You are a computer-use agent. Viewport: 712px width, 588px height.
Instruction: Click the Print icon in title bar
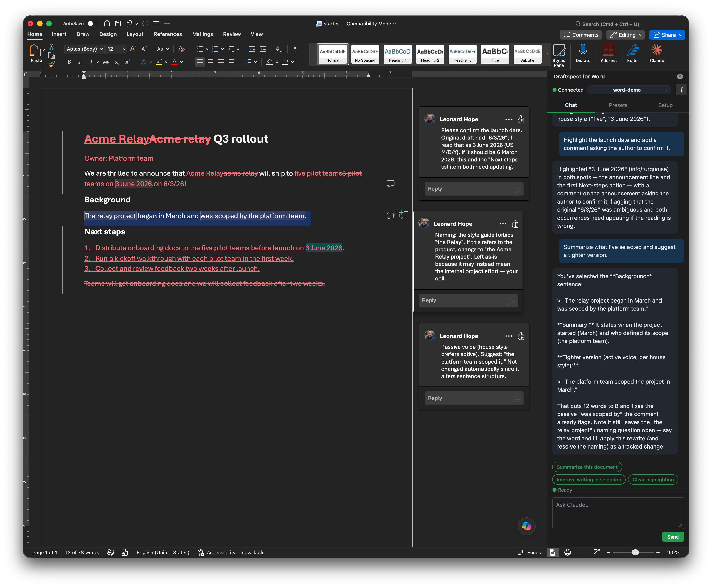(156, 23)
